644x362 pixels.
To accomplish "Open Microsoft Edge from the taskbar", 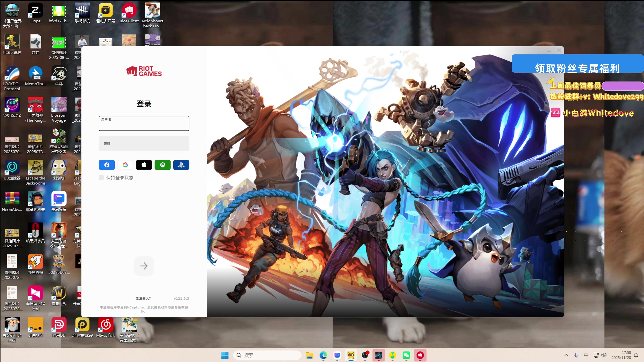I will [x=323, y=355].
